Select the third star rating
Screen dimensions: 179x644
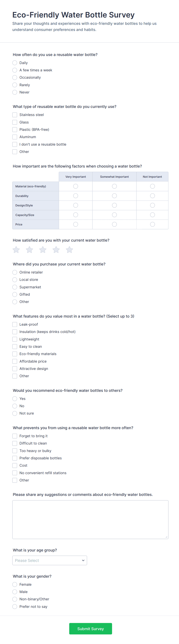pyautogui.click(x=43, y=249)
